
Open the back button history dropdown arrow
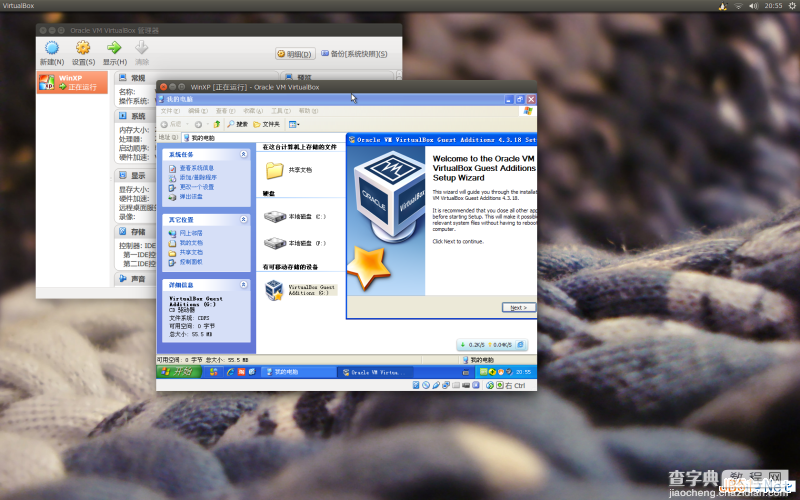tap(187, 124)
